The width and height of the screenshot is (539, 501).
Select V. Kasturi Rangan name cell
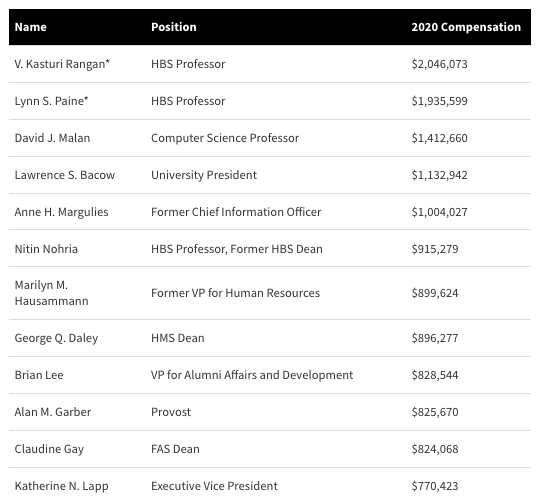[62, 64]
